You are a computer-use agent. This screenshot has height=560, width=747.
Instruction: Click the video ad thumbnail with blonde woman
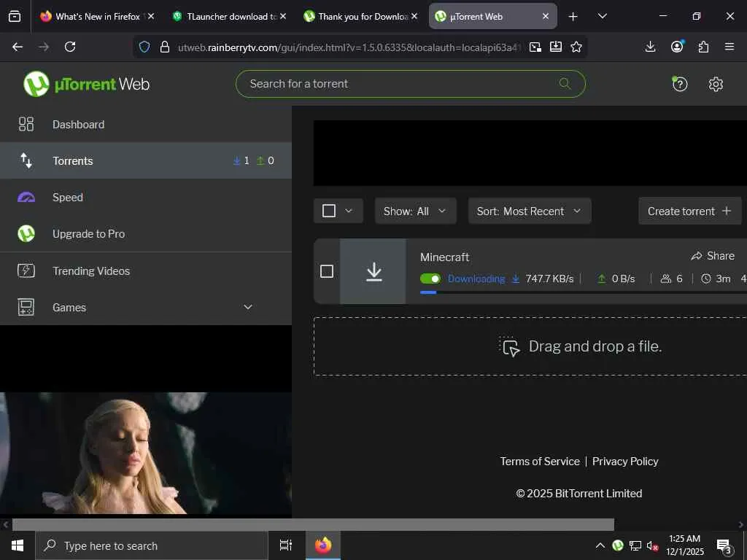click(146, 453)
